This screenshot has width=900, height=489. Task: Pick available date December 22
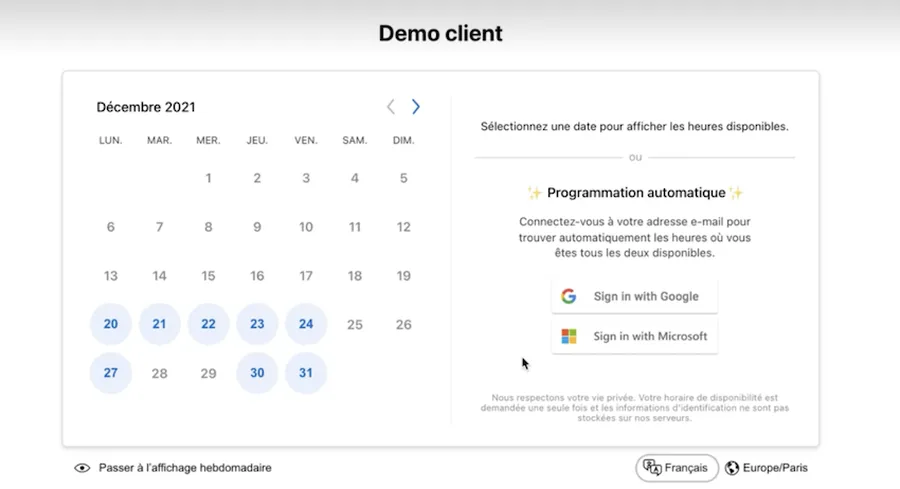coord(208,324)
